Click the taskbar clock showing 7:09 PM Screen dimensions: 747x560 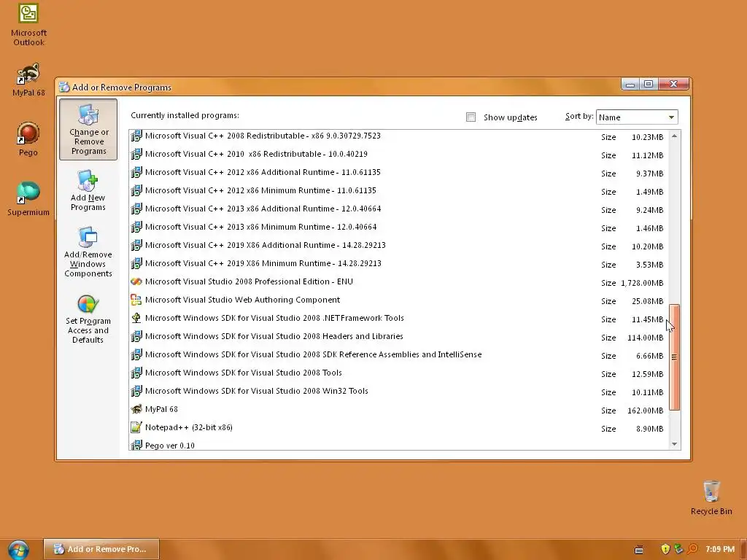pyautogui.click(x=720, y=549)
